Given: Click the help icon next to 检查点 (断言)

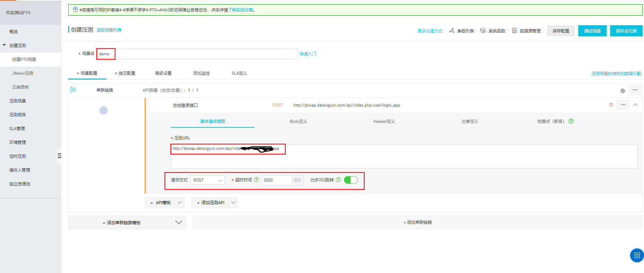Looking at the screenshot, I should tap(571, 121).
